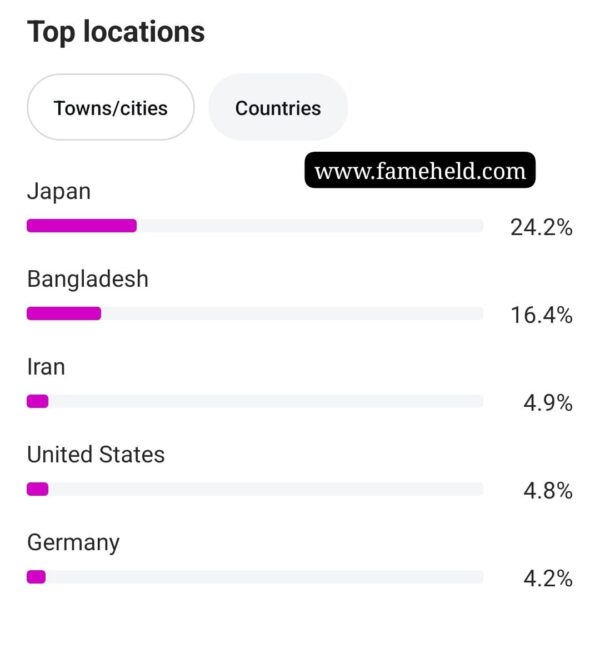Click the Japan percentage bar
This screenshot has height=648, width=600.
click(x=255, y=226)
